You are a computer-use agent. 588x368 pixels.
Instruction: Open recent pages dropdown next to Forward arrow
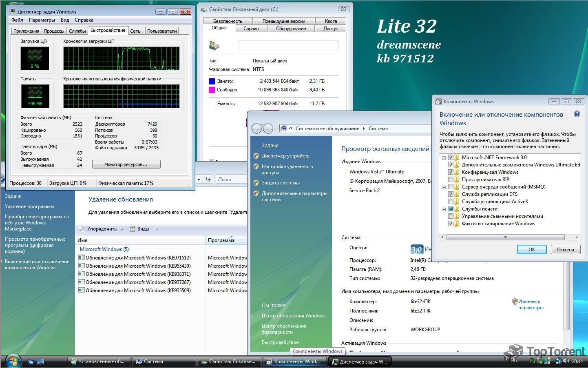pyautogui.click(x=276, y=129)
